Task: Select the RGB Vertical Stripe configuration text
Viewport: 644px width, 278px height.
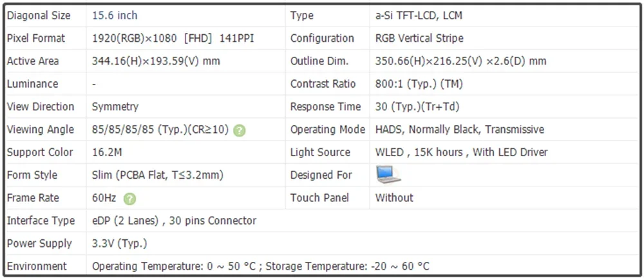Action: [x=428, y=39]
